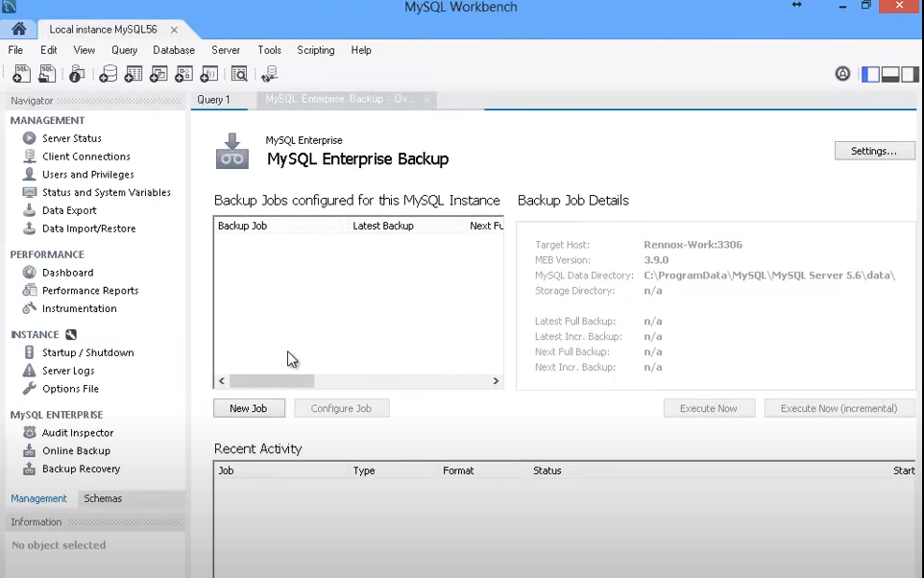Open the Edit menu

coord(49,50)
